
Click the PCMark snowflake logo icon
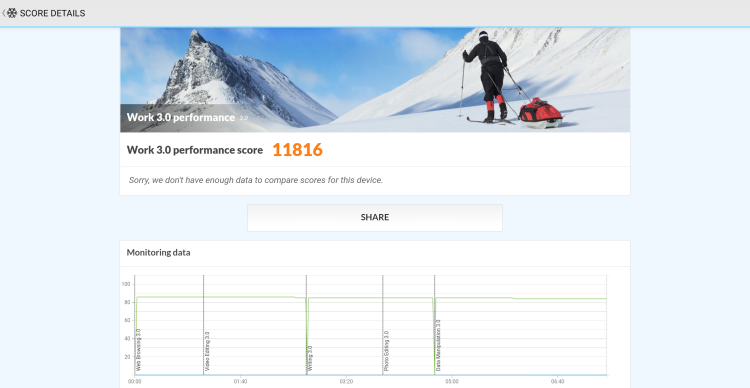click(x=11, y=13)
